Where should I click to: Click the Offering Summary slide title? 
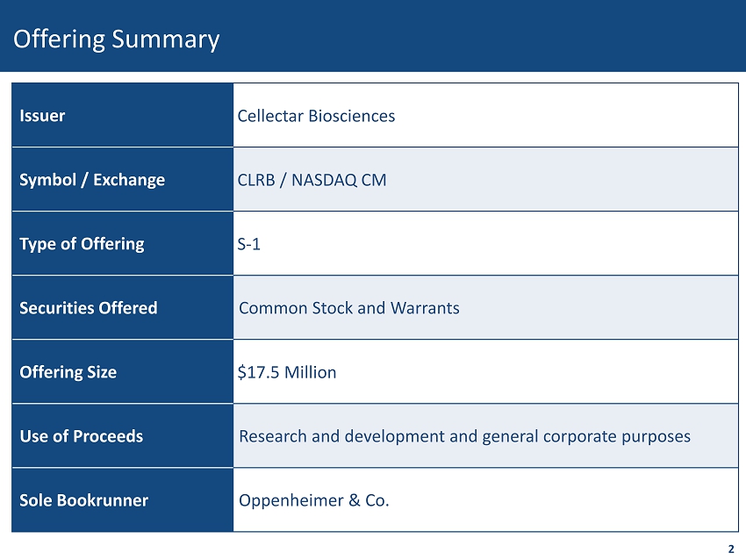tap(116, 39)
